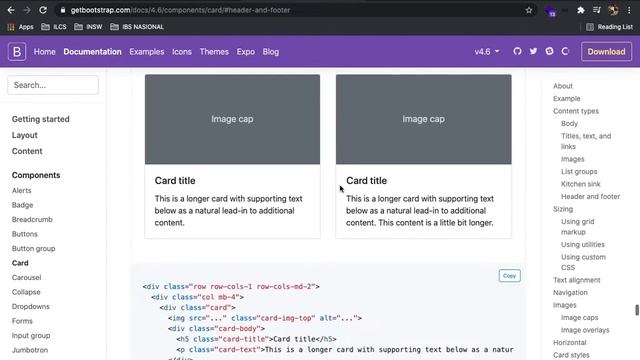Jump to Navigation section
Image resolution: width=640 pixels, height=360 pixels.
(x=570, y=293)
